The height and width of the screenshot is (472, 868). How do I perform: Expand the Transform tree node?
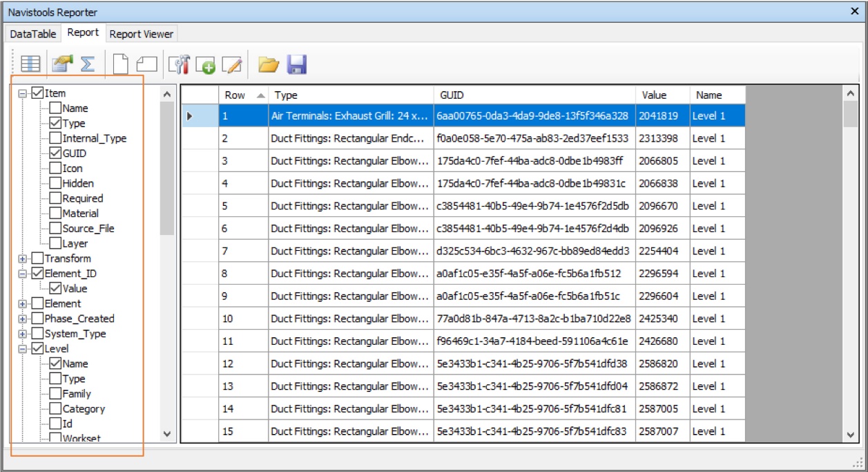(23, 258)
